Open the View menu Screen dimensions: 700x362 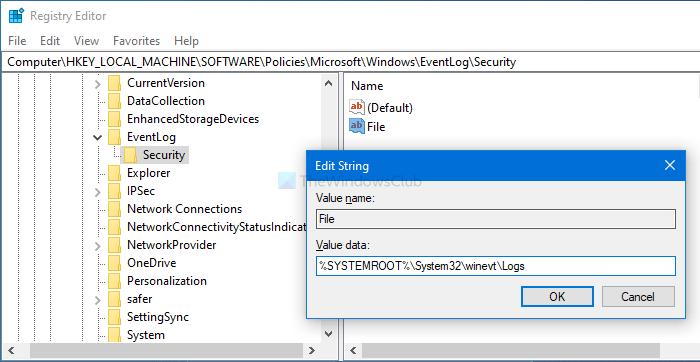coord(86,41)
